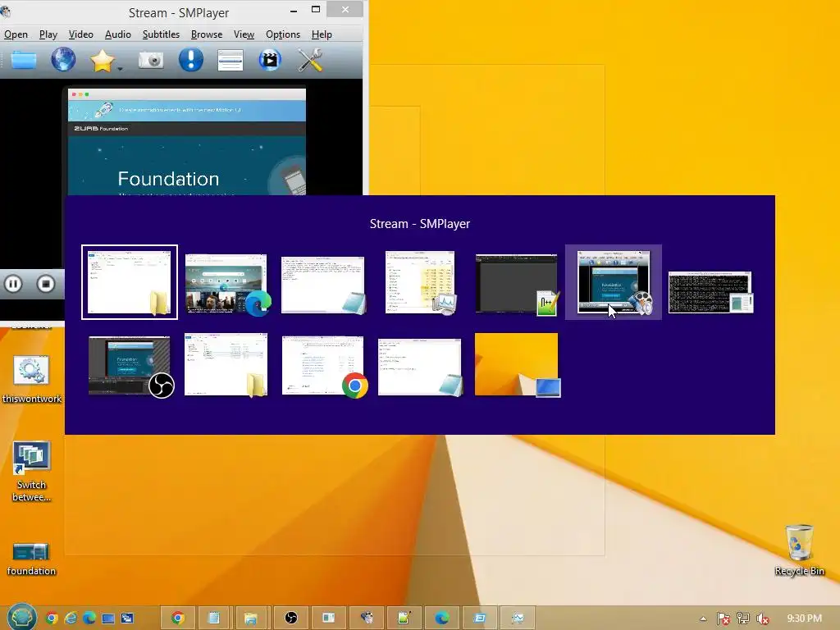Screen dimensions: 840x630
Task: Take screenshot with camera toolbar icon
Action: [x=151, y=60]
